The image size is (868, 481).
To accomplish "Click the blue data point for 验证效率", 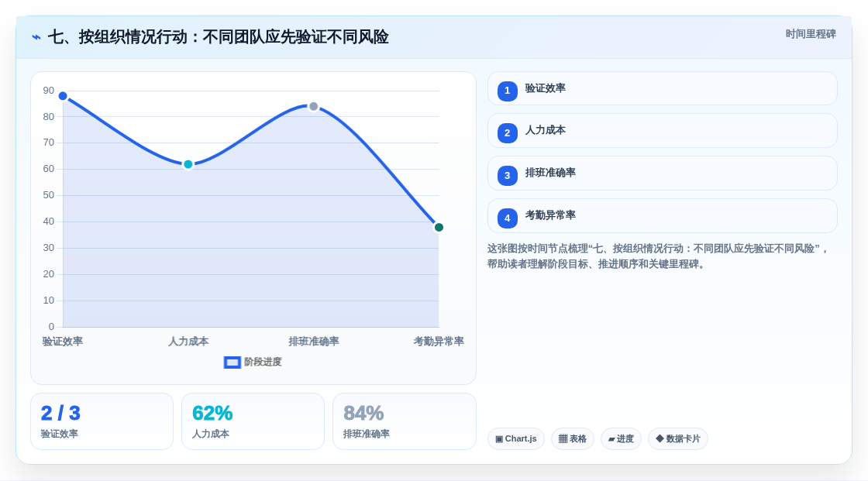I will point(63,96).
